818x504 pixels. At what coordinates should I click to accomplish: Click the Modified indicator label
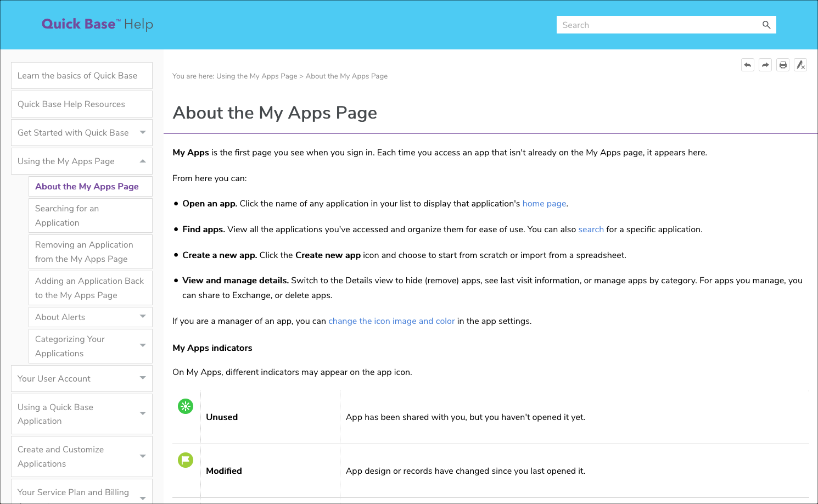click(x=224, y=471)
